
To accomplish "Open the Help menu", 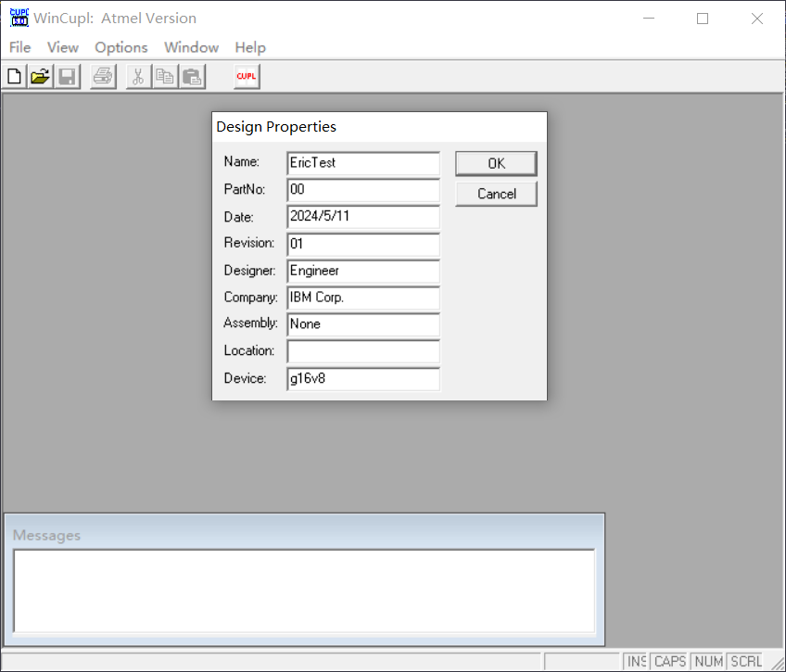I will pyautogui.click(x=250, y=47).
